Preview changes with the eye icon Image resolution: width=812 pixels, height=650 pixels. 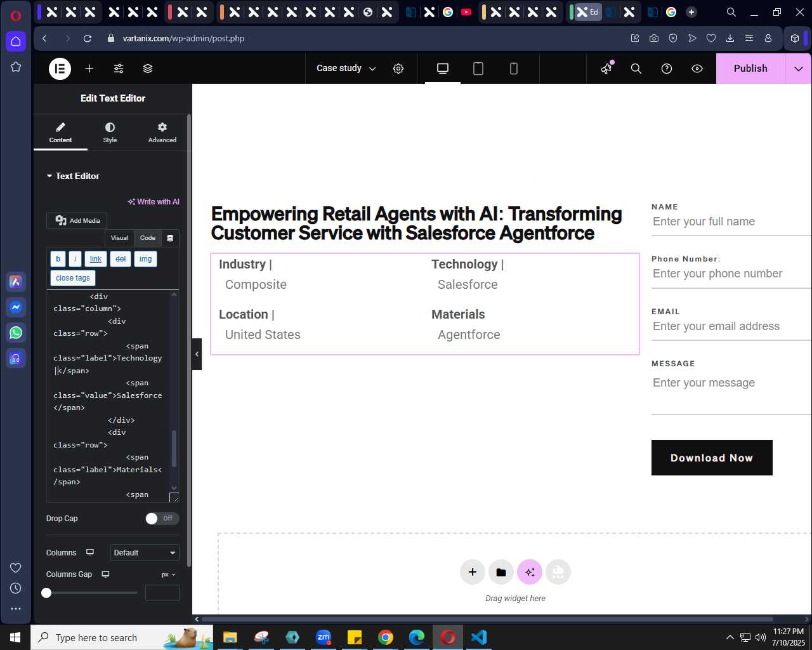pos(697,69)
